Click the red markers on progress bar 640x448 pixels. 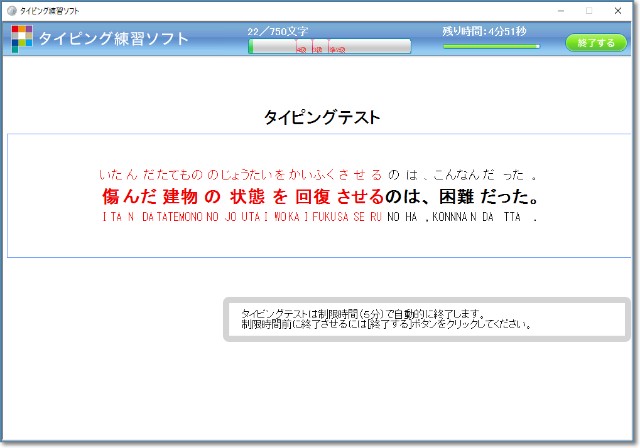click(320, 48)
